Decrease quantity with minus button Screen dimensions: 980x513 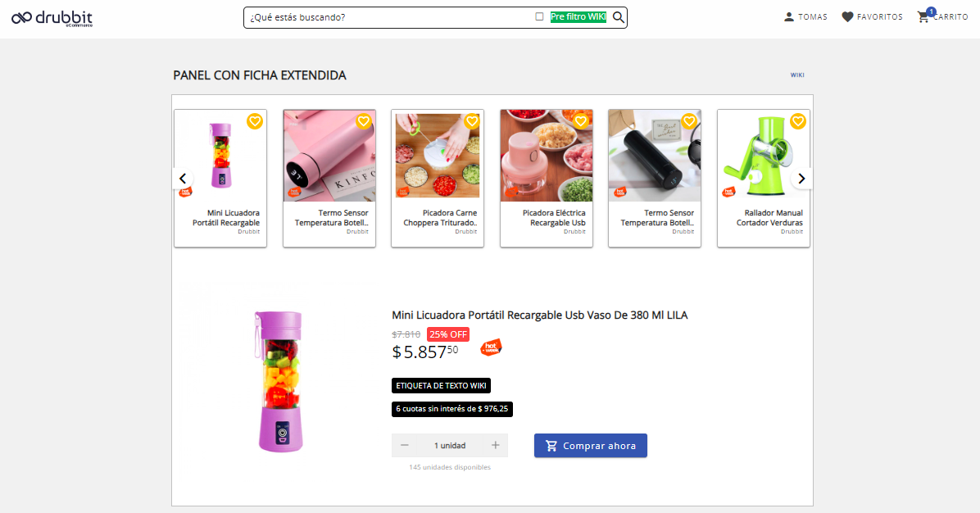[405, 445]
